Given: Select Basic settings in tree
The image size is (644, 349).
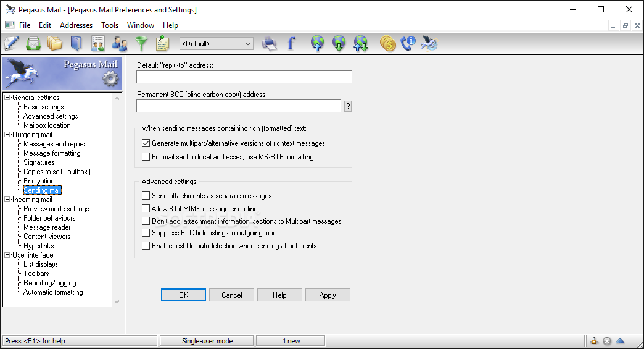Looking at the screenshot, I should 44,106.
